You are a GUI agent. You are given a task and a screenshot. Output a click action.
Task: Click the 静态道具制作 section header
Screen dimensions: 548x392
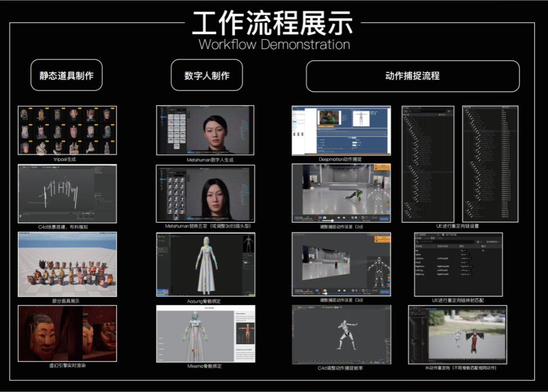(66, 75)
